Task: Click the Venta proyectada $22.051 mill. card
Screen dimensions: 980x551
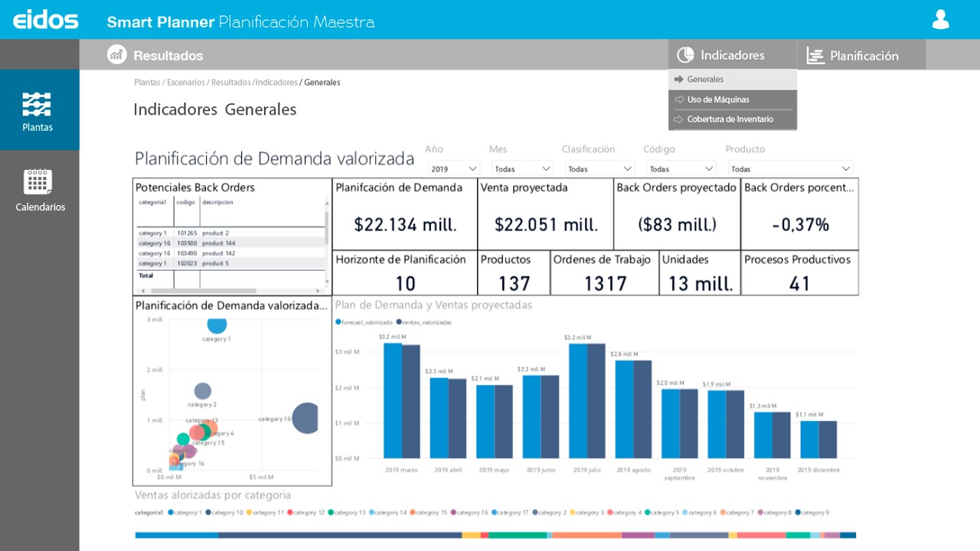Action: click(x=546, y=214)
